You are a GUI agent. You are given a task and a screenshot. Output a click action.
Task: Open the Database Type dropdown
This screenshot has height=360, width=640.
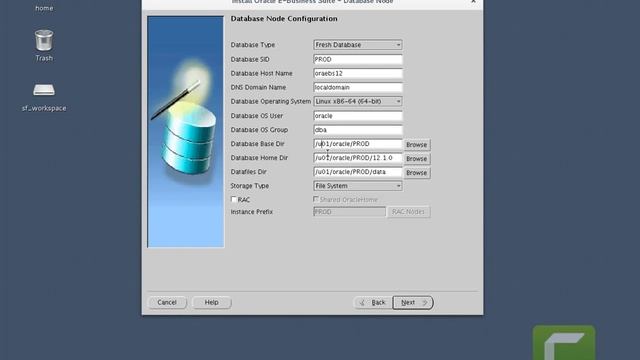[358, 45]
